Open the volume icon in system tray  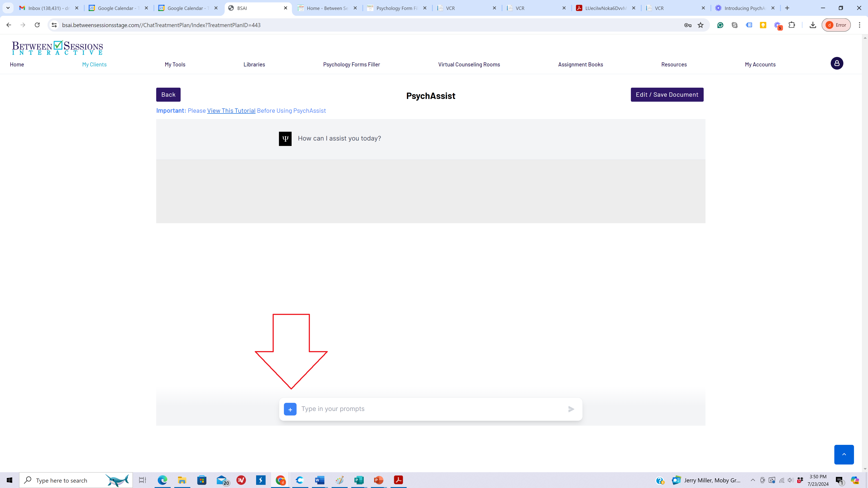(x=790, y=480)
